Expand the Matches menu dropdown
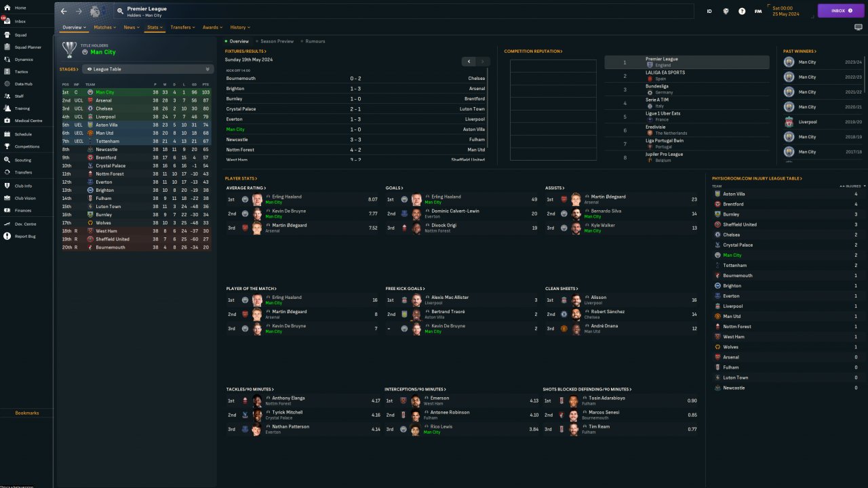The width and height of the screenshot is (868, 488). [105, 28]
